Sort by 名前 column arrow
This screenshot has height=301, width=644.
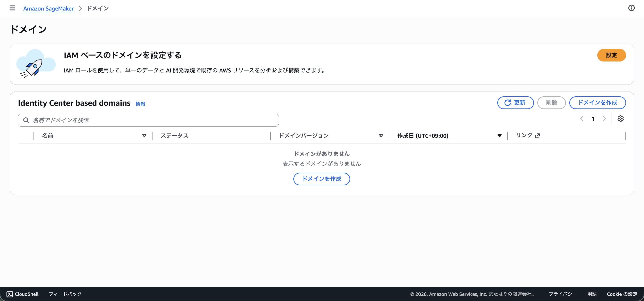click(144, 136)
